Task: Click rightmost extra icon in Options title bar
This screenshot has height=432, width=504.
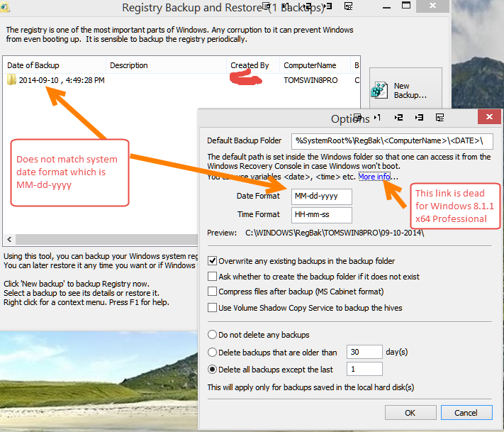Action: (440, 117)
